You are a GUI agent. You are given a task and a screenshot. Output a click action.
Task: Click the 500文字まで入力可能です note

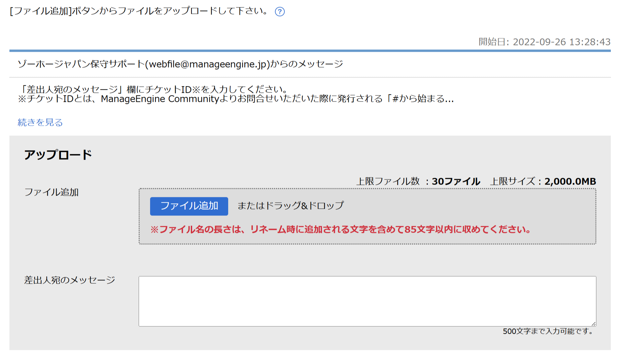pyautogui.click(x=548, y=331)
